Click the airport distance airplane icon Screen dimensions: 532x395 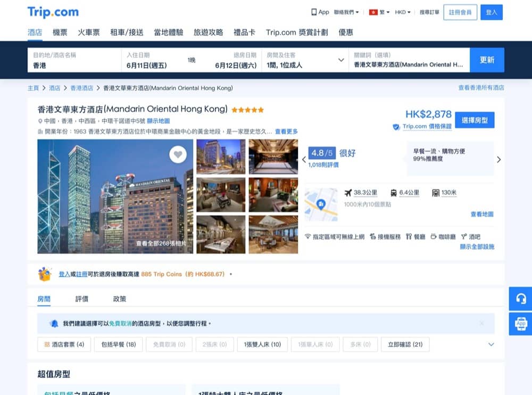coord(348,193)
